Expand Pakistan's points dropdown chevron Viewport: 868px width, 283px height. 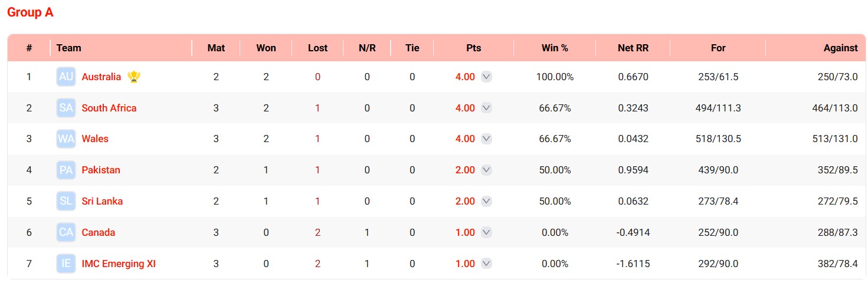[486, 170]
